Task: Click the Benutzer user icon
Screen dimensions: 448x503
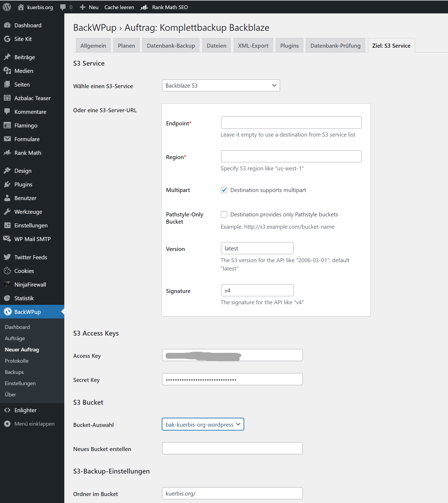Action: point(7,198)
